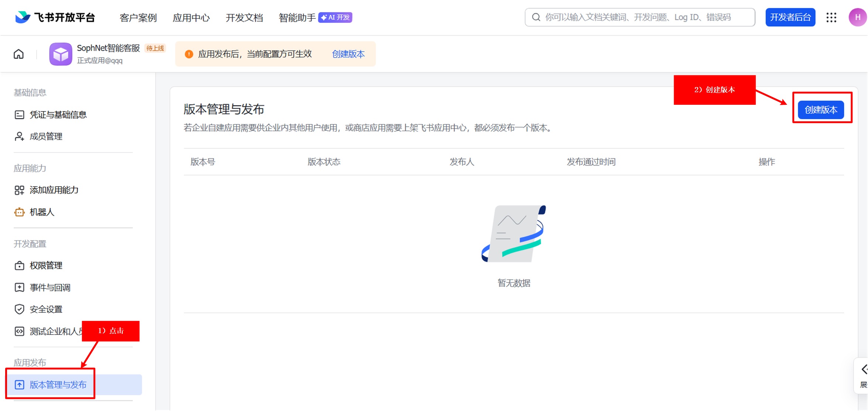Select 版本管理与发布 menu item
Viewport: 868px width, 411px height.
[58, 385]
